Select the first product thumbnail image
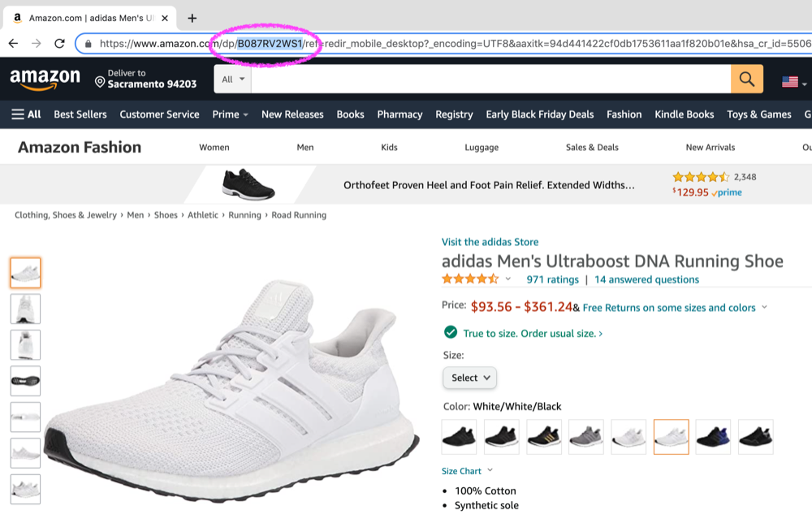812x514 pixels. [x=25, y=273]
